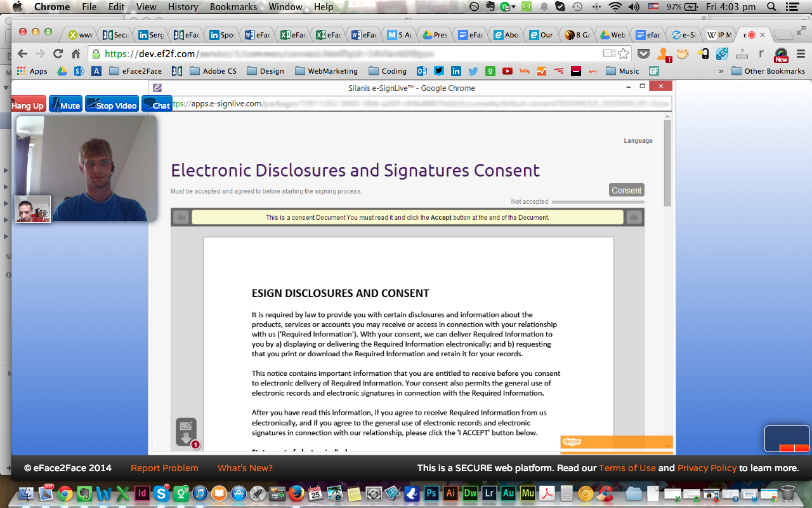Switch to the '8 Ga' tab
Viewport: 812px width, 508px height.
pos(577,35)
